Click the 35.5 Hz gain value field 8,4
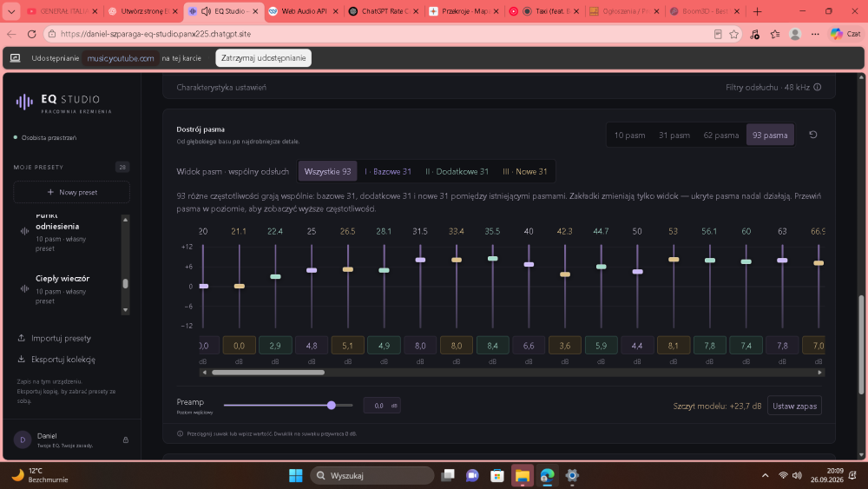Image resolution: width=868 pixels, height=489 pixels. pyautogui.click(x=492, y=346)
